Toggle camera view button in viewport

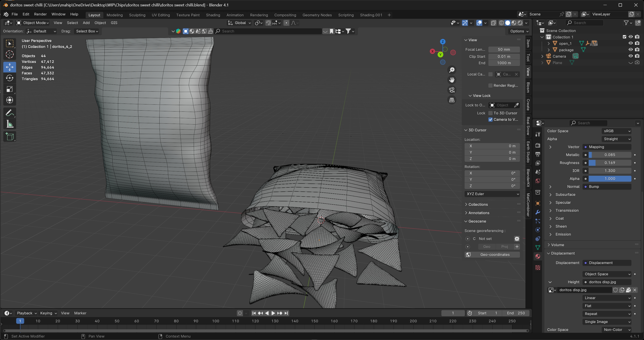pos(452,90)
